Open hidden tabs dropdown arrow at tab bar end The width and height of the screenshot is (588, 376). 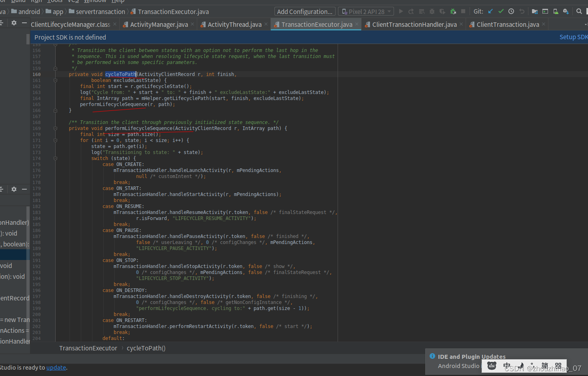[586, 25]
